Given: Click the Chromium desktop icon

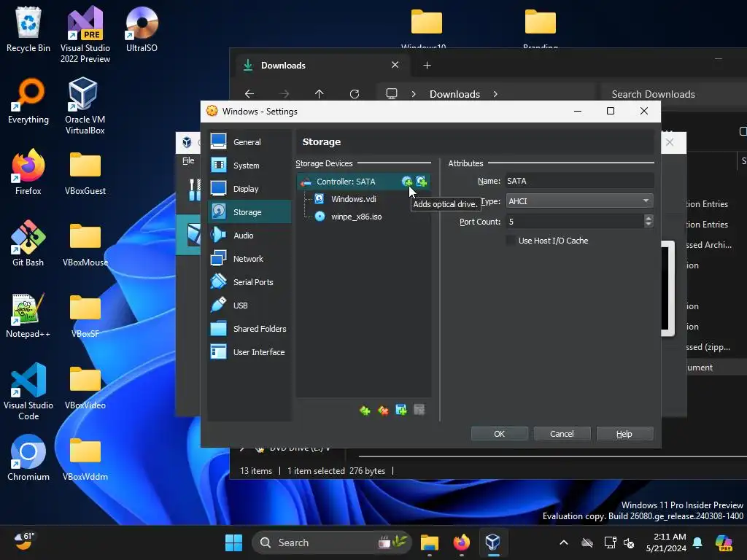Looking at the screenshot, I should click(x=28, y=458).
